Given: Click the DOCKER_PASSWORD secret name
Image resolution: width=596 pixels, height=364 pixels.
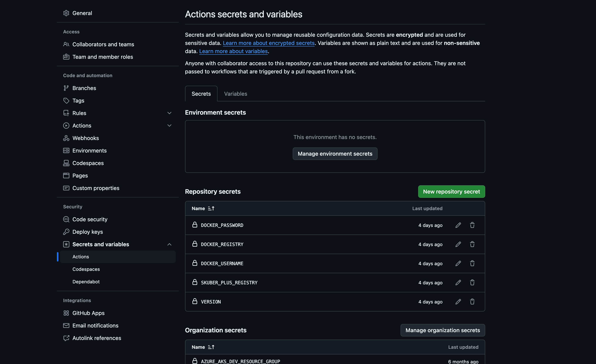Looking at the screenshot, I should tap(222, 225).
